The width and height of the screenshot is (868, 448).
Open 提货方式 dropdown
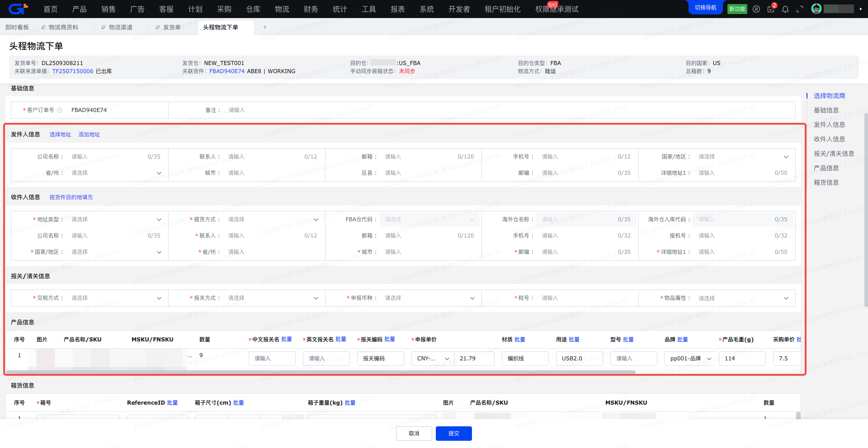(x=273, y=219)
